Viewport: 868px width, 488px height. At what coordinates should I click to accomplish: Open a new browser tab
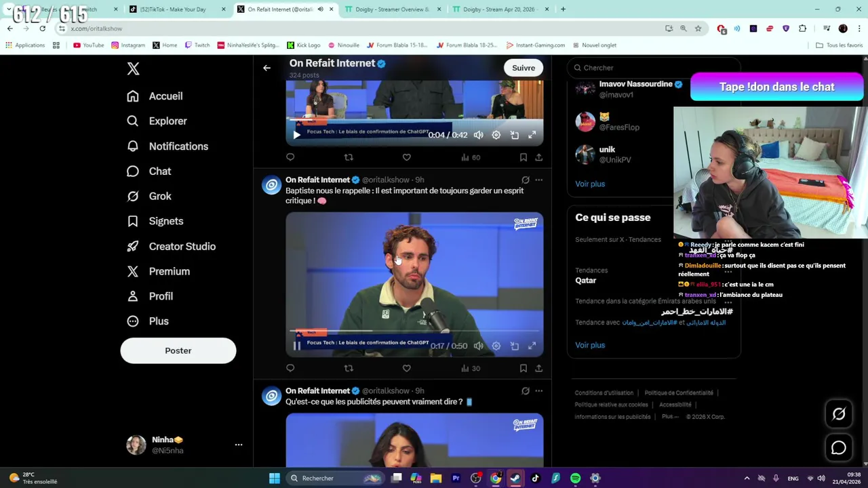[563, 9]
